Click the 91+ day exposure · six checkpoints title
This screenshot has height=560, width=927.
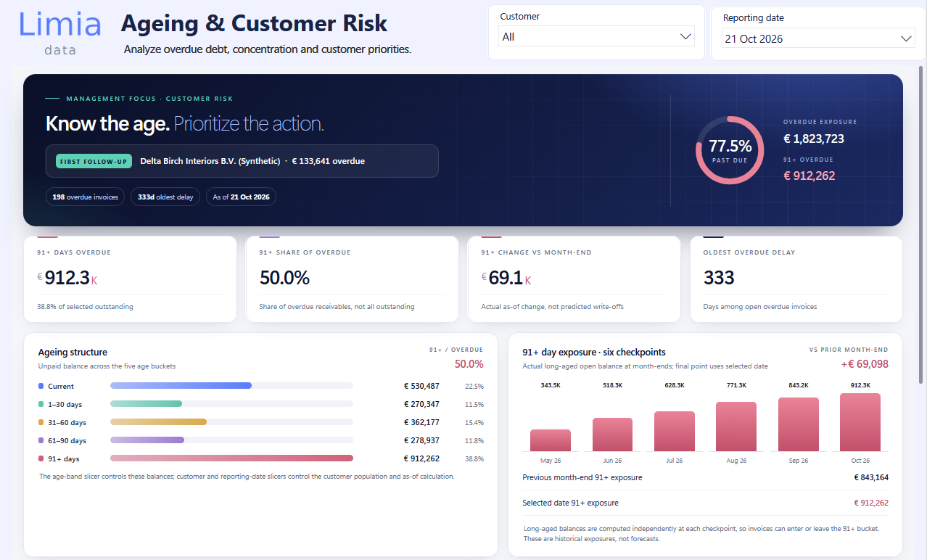click(594, 352)
